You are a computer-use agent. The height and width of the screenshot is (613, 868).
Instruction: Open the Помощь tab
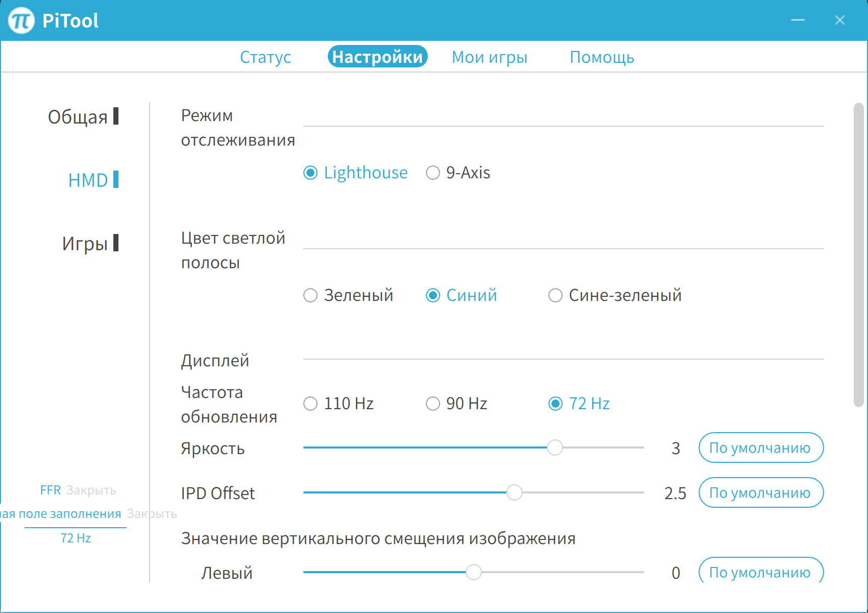(x=602, y=57)
